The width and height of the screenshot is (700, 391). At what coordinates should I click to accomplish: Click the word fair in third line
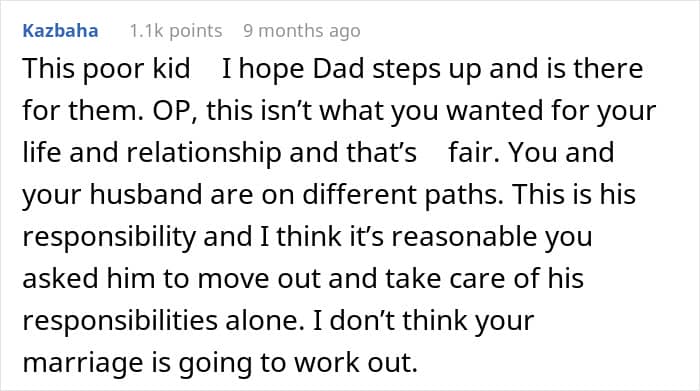tap(474, 153)
